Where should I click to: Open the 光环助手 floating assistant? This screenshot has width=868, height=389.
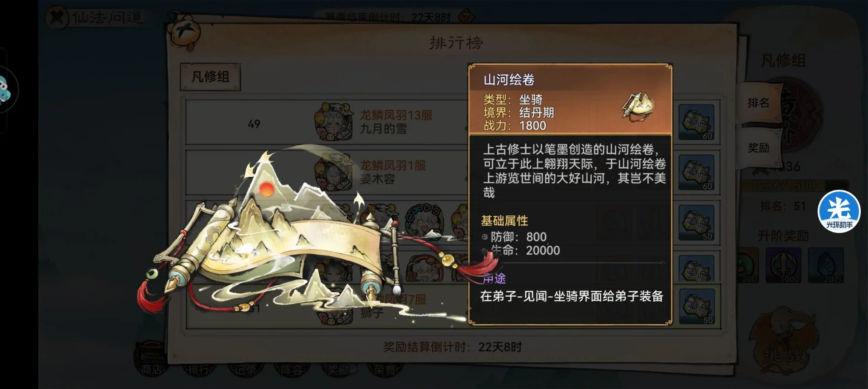click(839, 211)
